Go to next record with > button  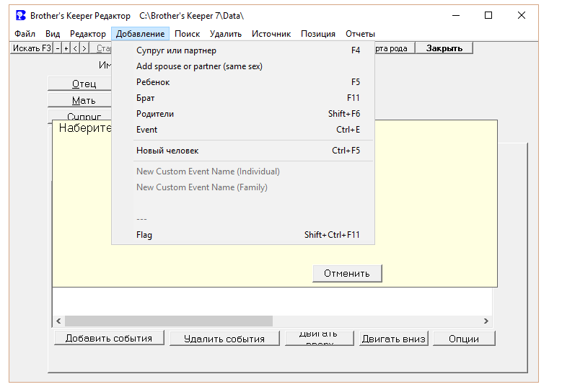coord(84,48)
